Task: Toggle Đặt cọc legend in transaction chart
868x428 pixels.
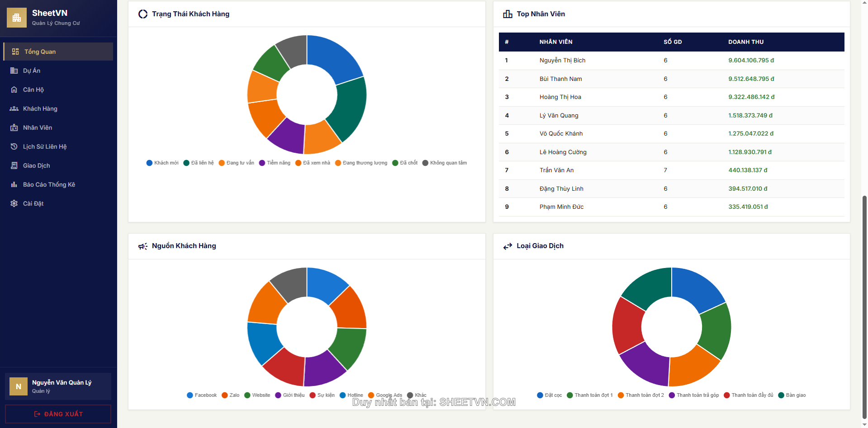Action: 549,395
